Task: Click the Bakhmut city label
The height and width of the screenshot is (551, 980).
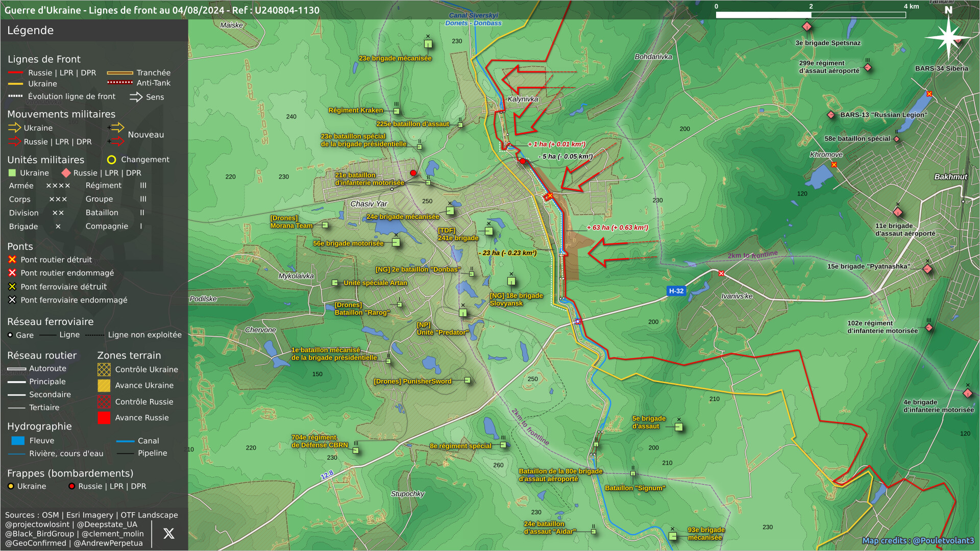Action: (x=950, y=177)
